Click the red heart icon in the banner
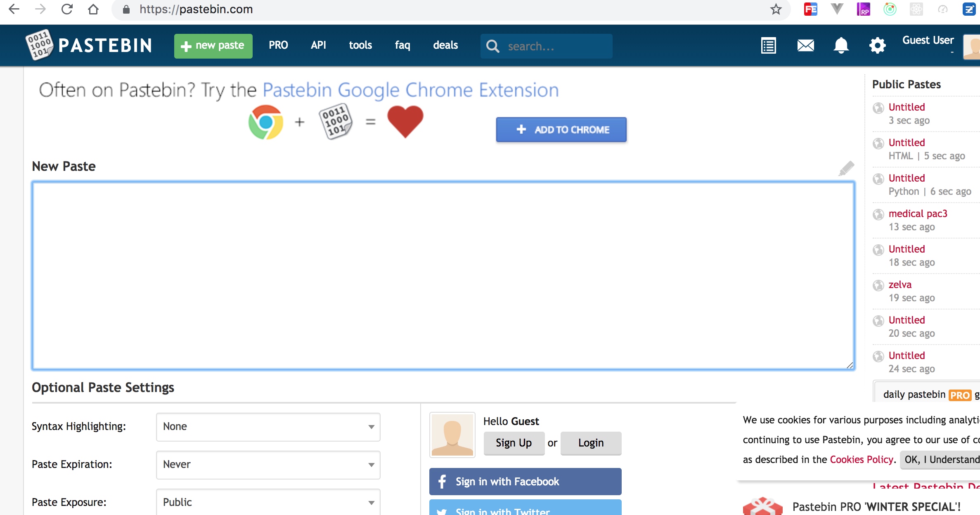 click(405, 121)
